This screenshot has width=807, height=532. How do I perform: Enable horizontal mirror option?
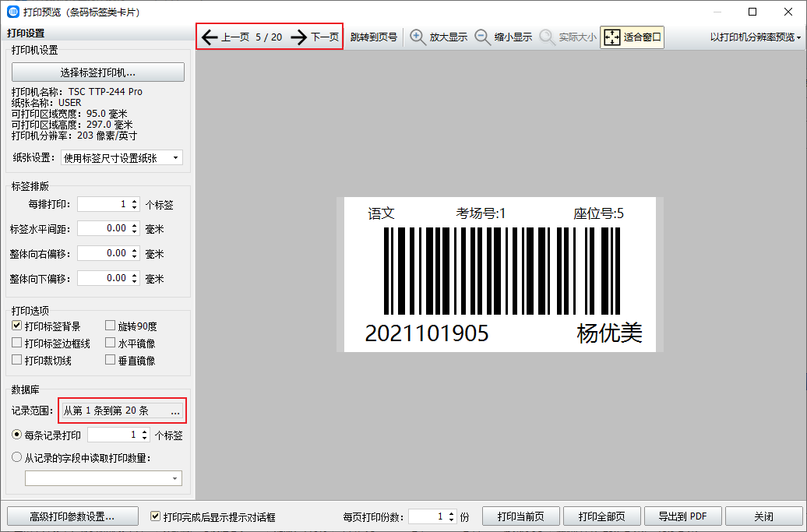pyautogui.click(x=110, y=343)
